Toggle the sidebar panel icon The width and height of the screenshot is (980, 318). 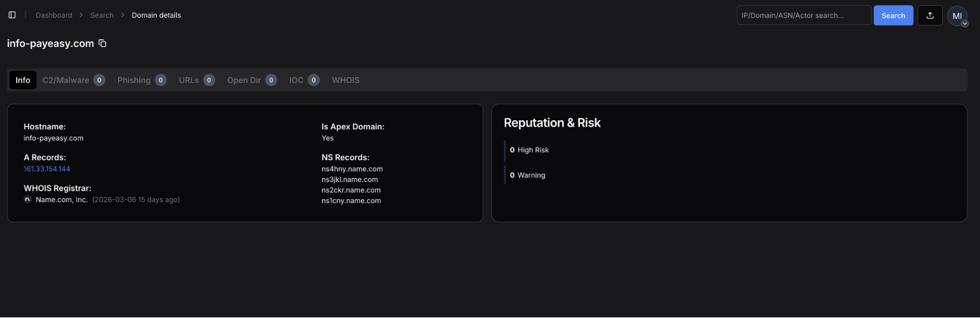pyautogui.click(x=12, y=15)
